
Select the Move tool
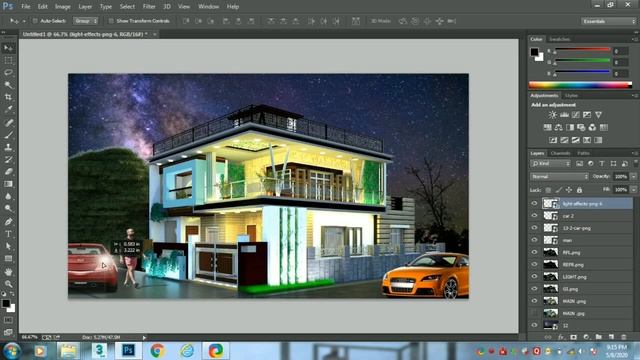[x=8, y=48]
